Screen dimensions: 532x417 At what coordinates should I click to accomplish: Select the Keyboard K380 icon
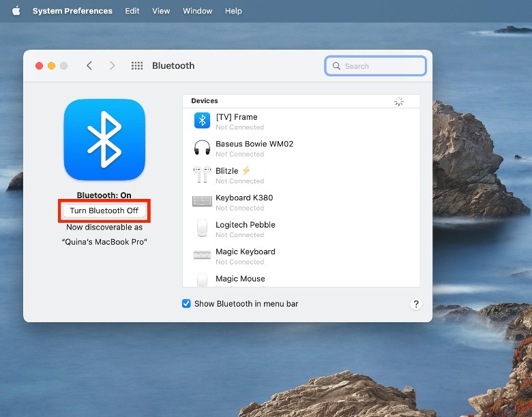pos(202,202)
